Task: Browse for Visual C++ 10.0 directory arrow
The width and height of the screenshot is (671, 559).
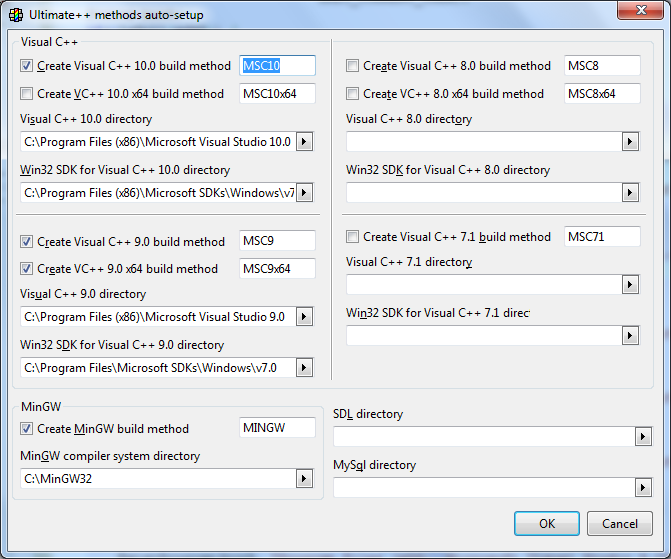Action: [x=305, y=142]
